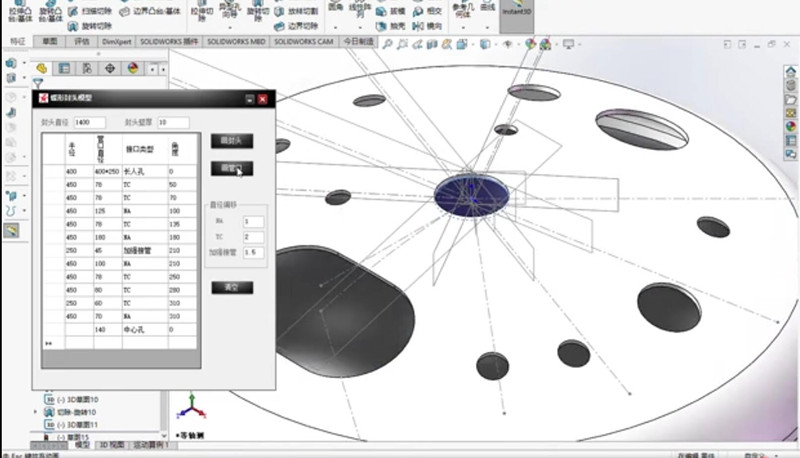This screenshot has width=800, height=458.
Task: Click the 画管口 button
Action: pyautogui.click(x=231, y=169)
